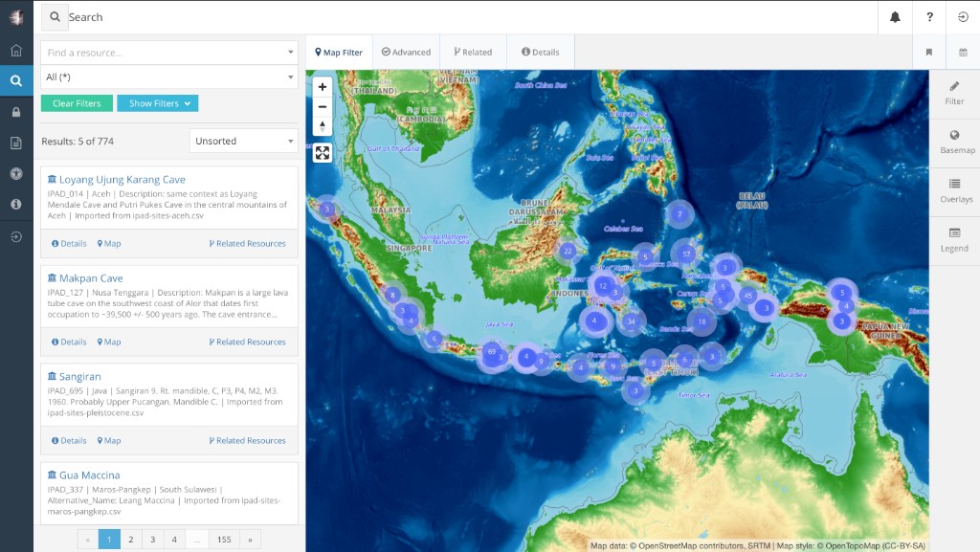Open the home icon in sidebar
The image size is (980, 552).
[16, 50]
